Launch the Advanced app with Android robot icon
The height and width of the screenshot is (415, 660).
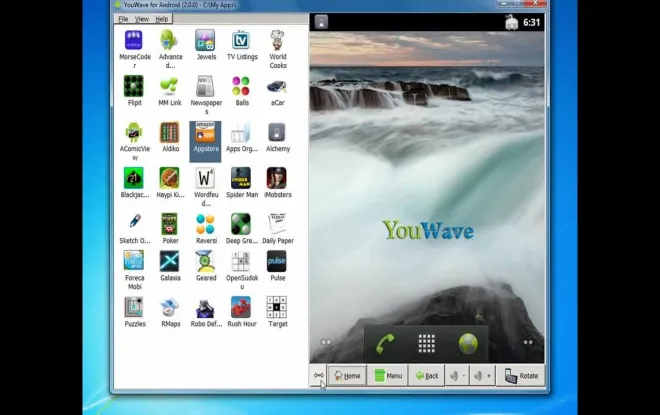(170, 40)
